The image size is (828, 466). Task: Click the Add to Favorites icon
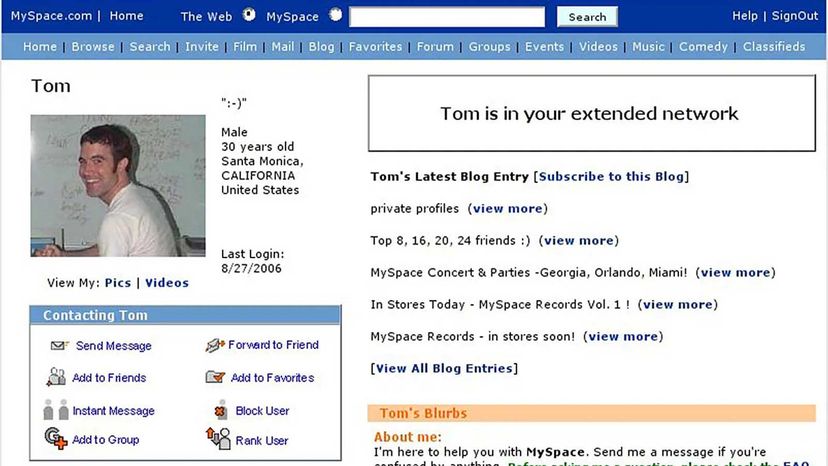(x=215, y=377)
